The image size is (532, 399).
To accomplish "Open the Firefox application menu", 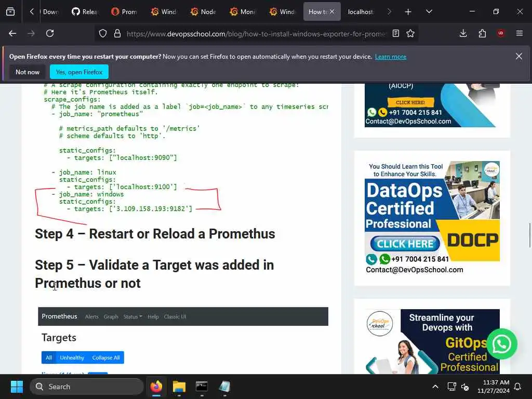I will point(520,33).
